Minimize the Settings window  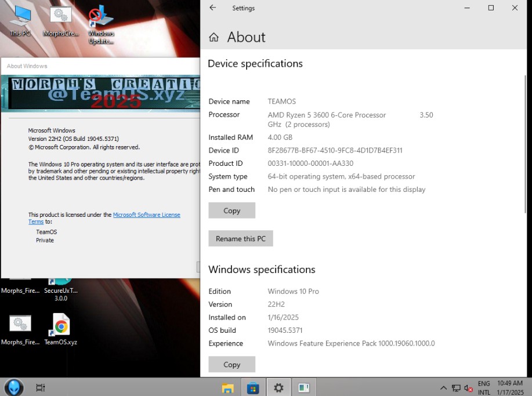467,8
